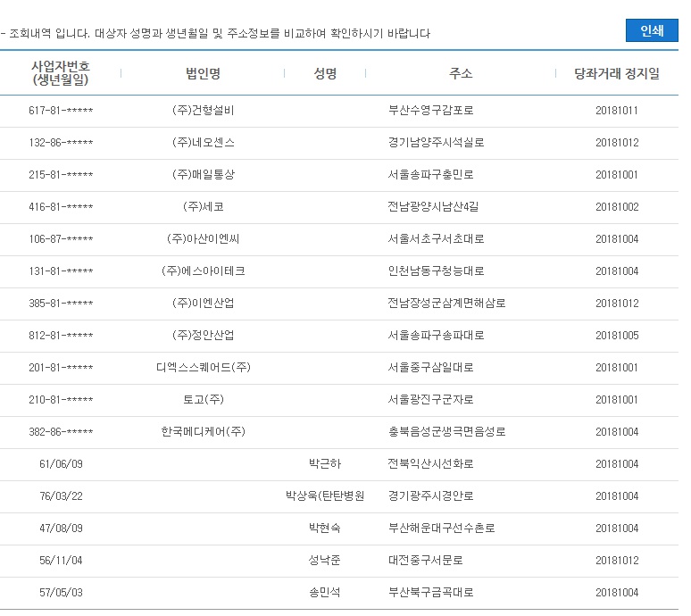Click the 인쇄 print button
The height and width of the screenshot is (616, 691).
tap(652, 30)
